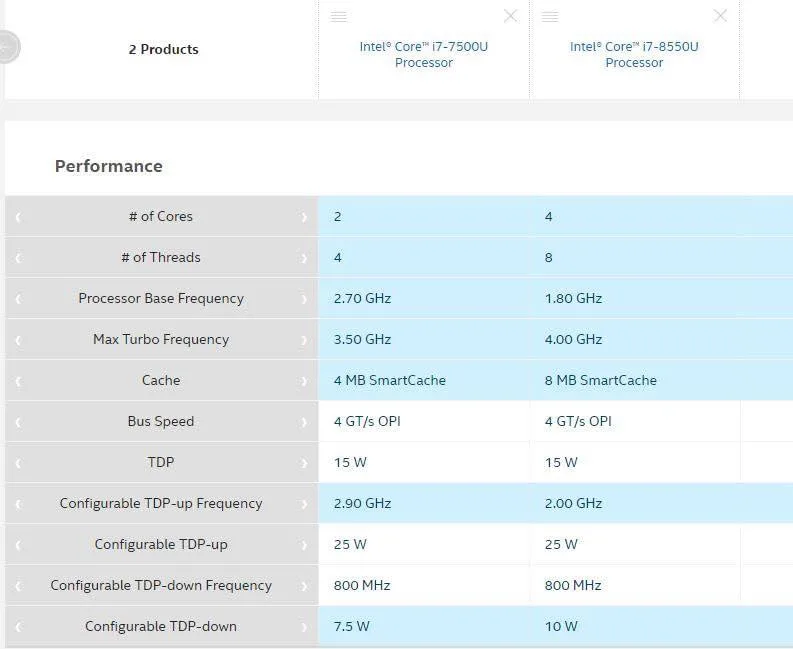The height and width of the screenshot is (649, 793).
Task: Click the drag handle icon above i7-7500U
Action: click(x=338, y=17)
